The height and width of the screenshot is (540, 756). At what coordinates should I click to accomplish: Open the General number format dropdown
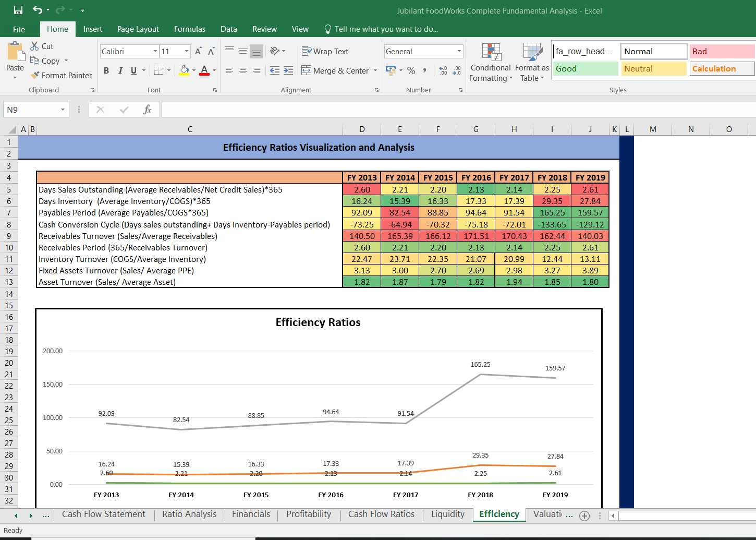pyautogui.click(x=459, y=51)
